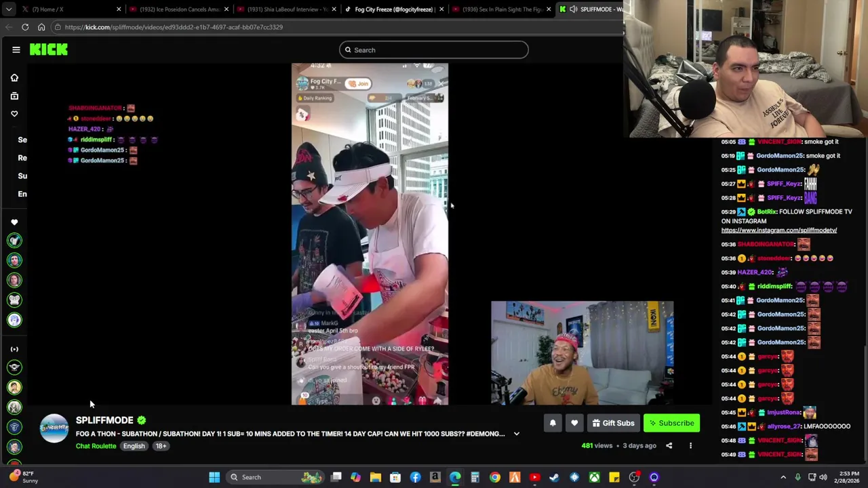Image resolution: width=868 pixels, height=488 pixels.
Task: Open Google Chrome from the taskbar
Action: tap(495, 477)
